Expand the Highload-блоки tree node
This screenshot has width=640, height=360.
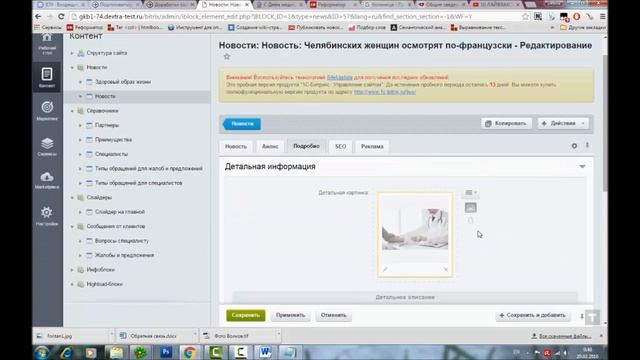point(72,284)
